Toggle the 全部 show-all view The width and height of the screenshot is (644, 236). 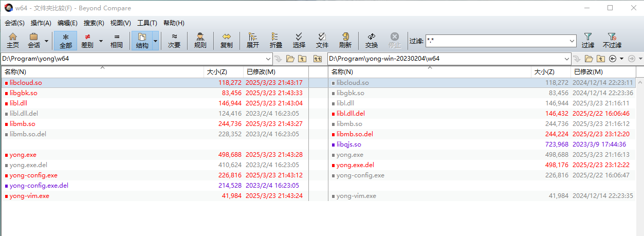point(65,40)
